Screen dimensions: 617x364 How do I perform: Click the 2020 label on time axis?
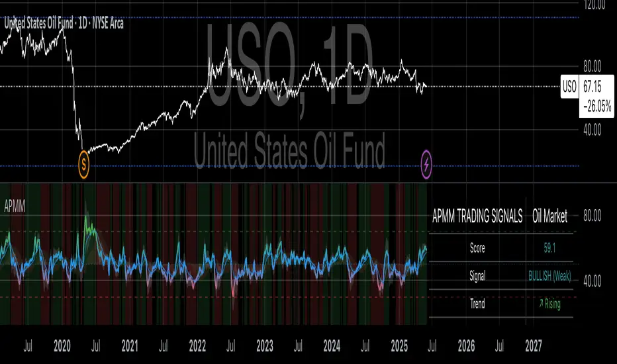pyautogui.click(x=62, y=346)
